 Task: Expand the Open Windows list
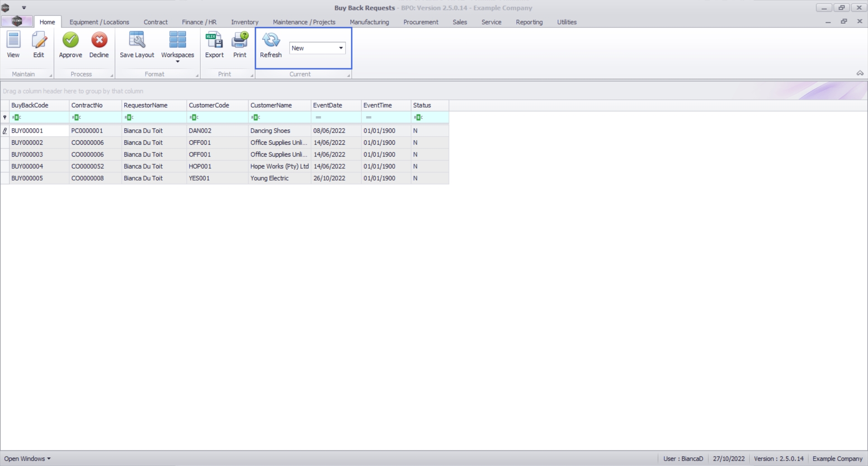pos(27,458)
